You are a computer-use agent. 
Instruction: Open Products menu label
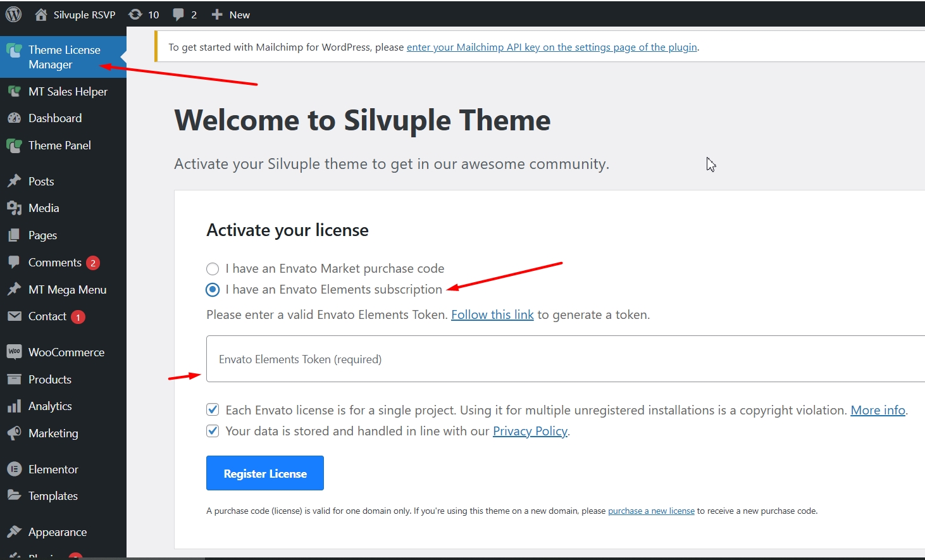pyautogui.click(x=50, y=380)
